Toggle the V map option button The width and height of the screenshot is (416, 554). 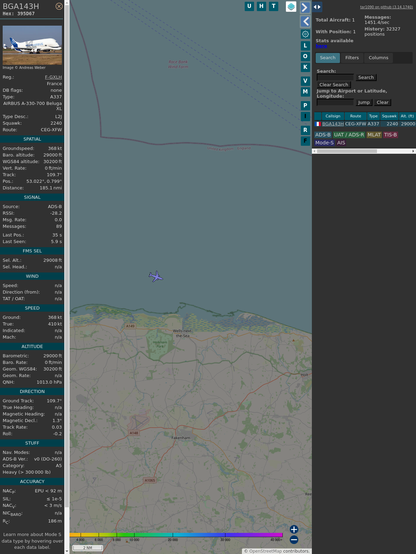pyautogui.click(x=305, y=81)
